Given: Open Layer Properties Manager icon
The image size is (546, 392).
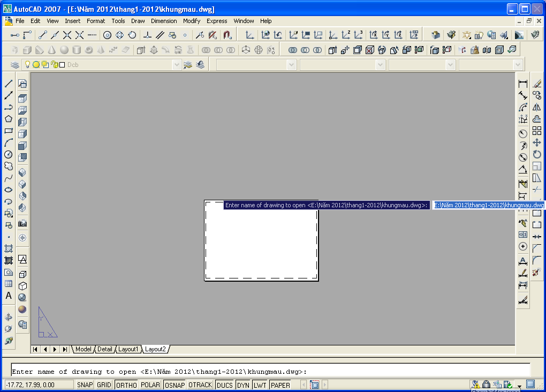Looking at the screenshot, I should point(14,65).
